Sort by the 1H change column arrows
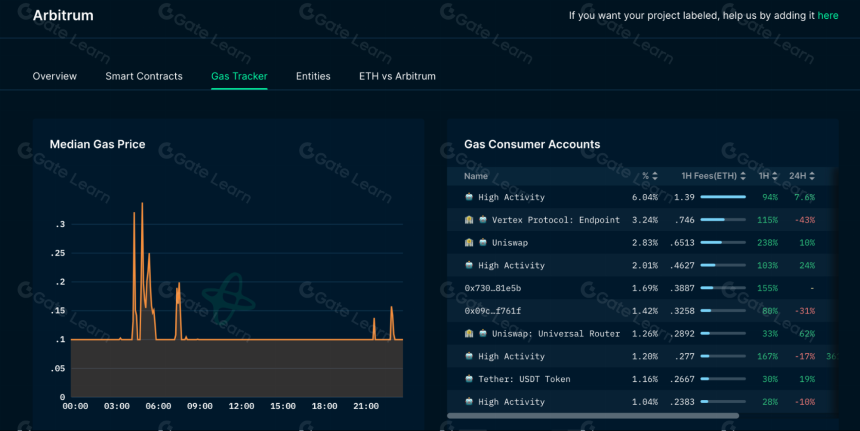Image resolution: width=860 pixels, height=431 pixels. [x=775, y=176]
